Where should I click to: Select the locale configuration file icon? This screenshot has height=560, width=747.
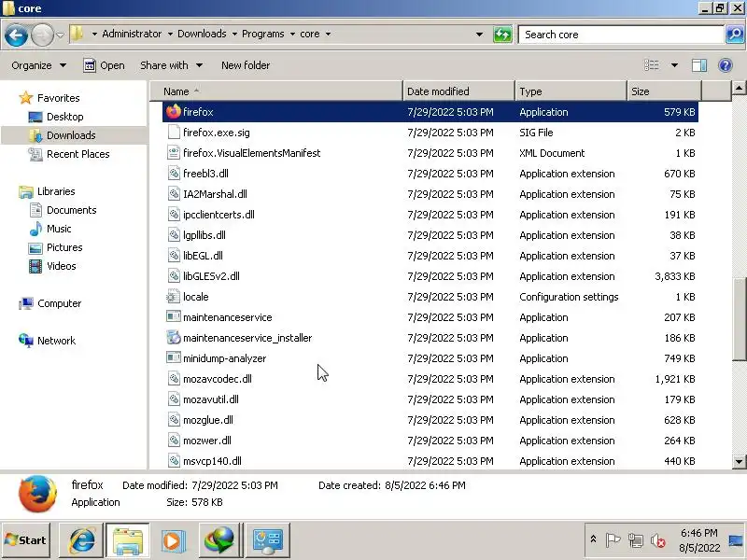[174, 297]
